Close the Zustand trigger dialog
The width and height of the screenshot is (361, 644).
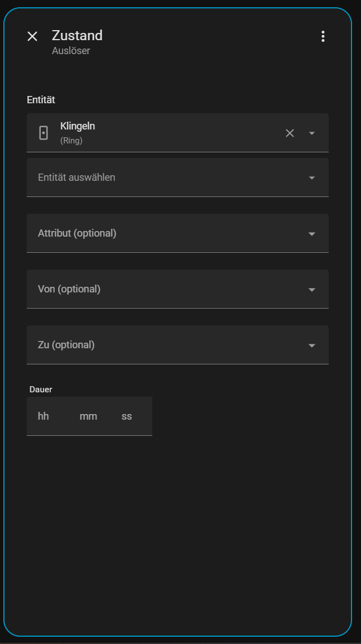click(32, 36)
